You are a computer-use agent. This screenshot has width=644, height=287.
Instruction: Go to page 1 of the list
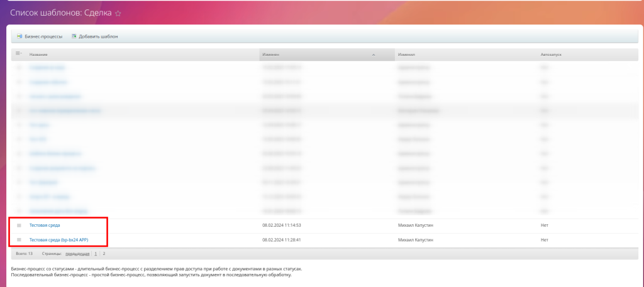point(96,254)
